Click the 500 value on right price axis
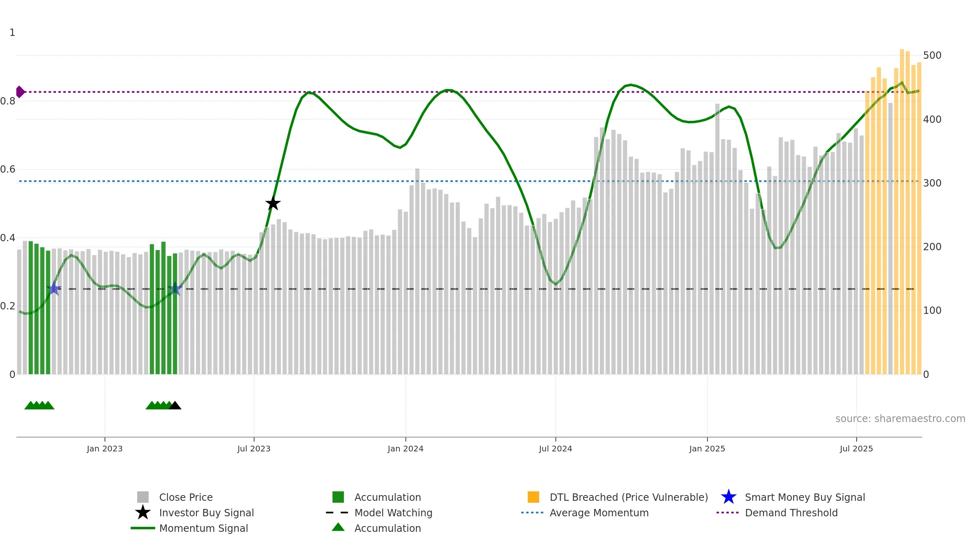The height and width of the screenshot is (551, 980). click(x=932, y=56)
